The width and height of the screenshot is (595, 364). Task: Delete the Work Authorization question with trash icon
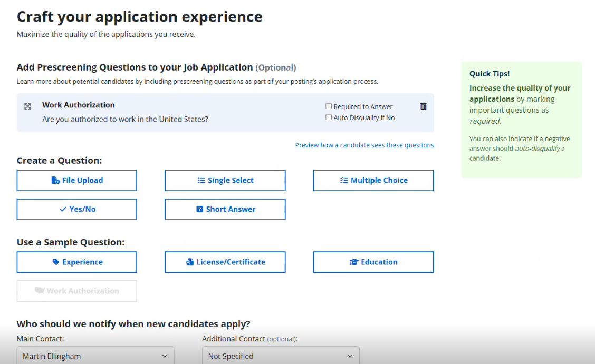pyautogui.click(x=423, y=106)
